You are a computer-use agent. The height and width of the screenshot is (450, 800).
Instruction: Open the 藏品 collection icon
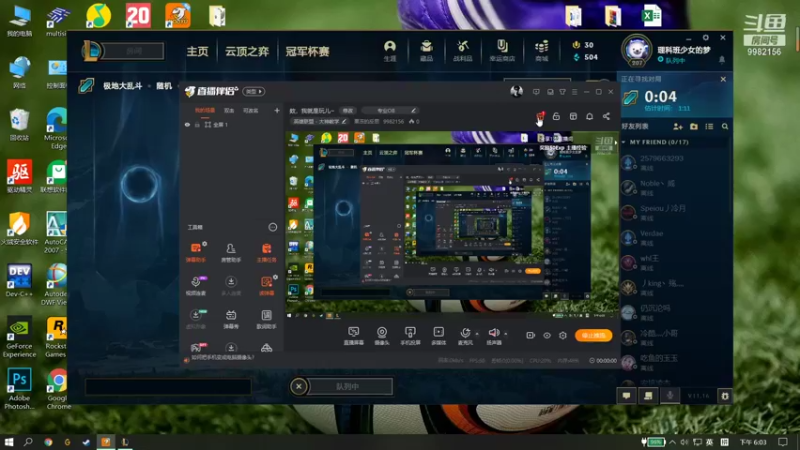(x=427, y=51)
